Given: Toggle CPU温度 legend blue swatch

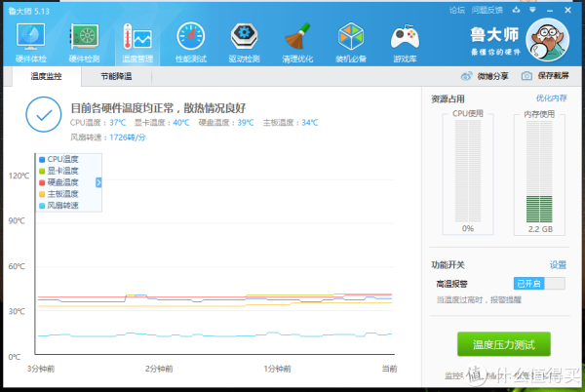Looking at the screenshot, I should tap(42, 159).
